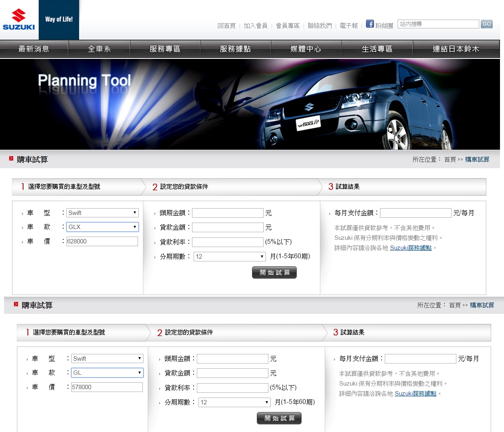Click the Facebook icon next to 粉絲團

tap(370, 24)
